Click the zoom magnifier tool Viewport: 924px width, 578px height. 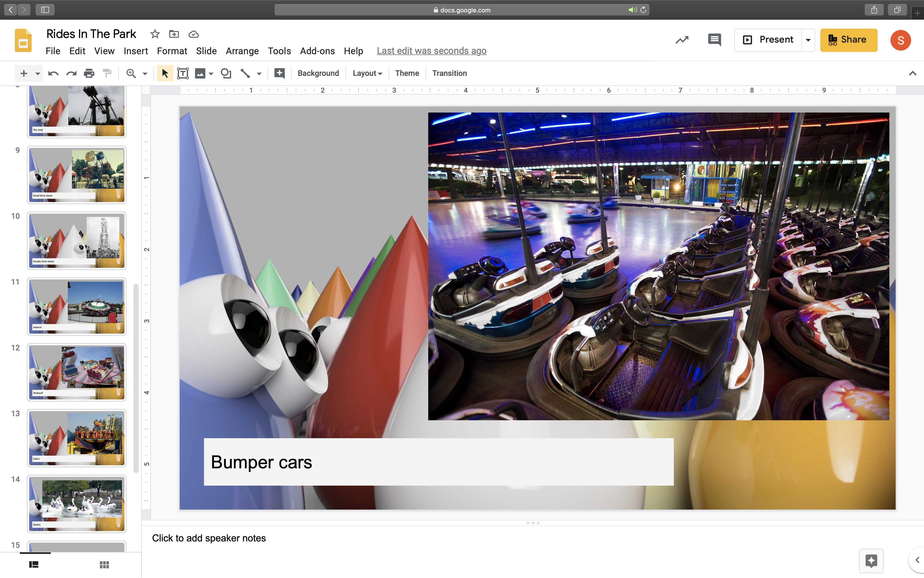click(x=131, y=73)
